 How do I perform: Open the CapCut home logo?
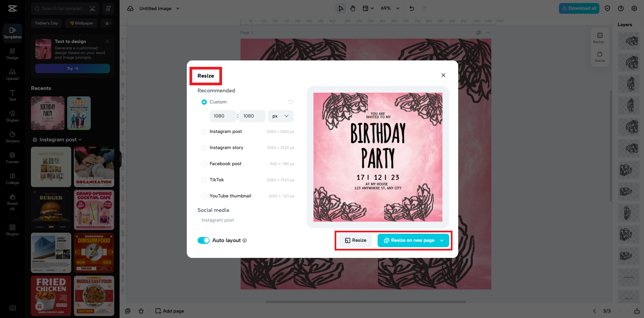click(x=12, y=8)
